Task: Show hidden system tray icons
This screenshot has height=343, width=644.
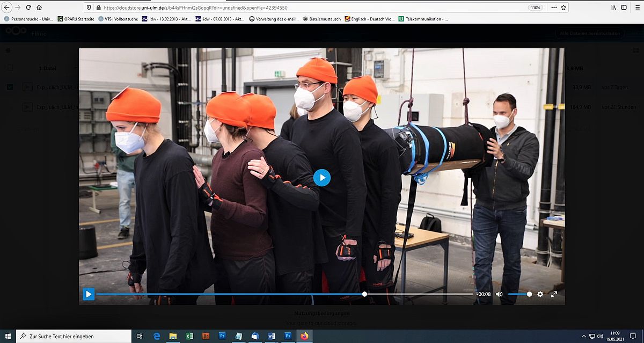Action: [x=584, y=336]
